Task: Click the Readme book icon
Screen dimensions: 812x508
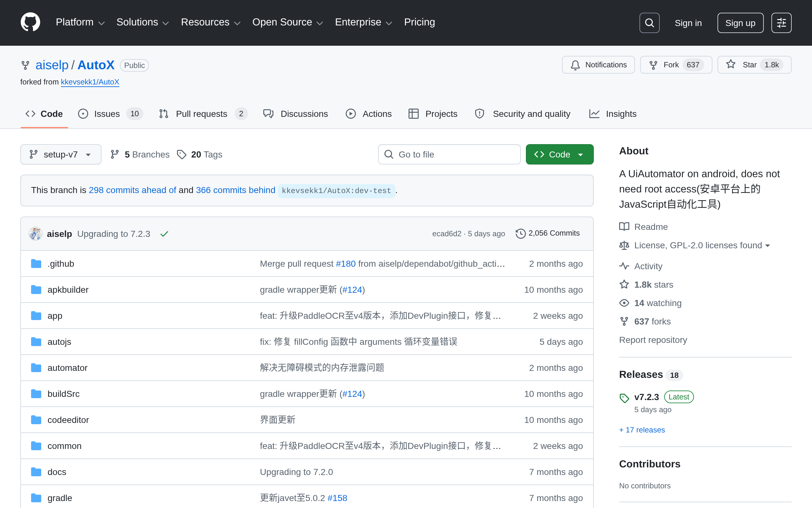Action: (x=624, y=227)
